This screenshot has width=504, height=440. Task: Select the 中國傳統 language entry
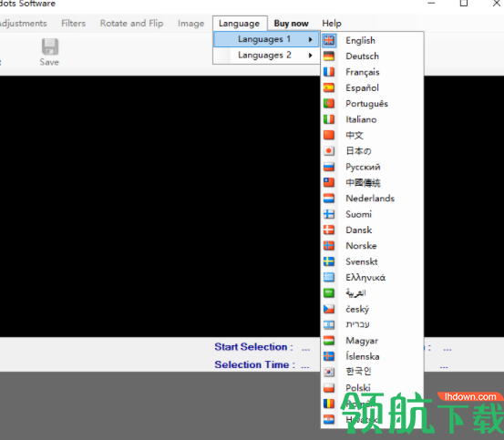372,182
